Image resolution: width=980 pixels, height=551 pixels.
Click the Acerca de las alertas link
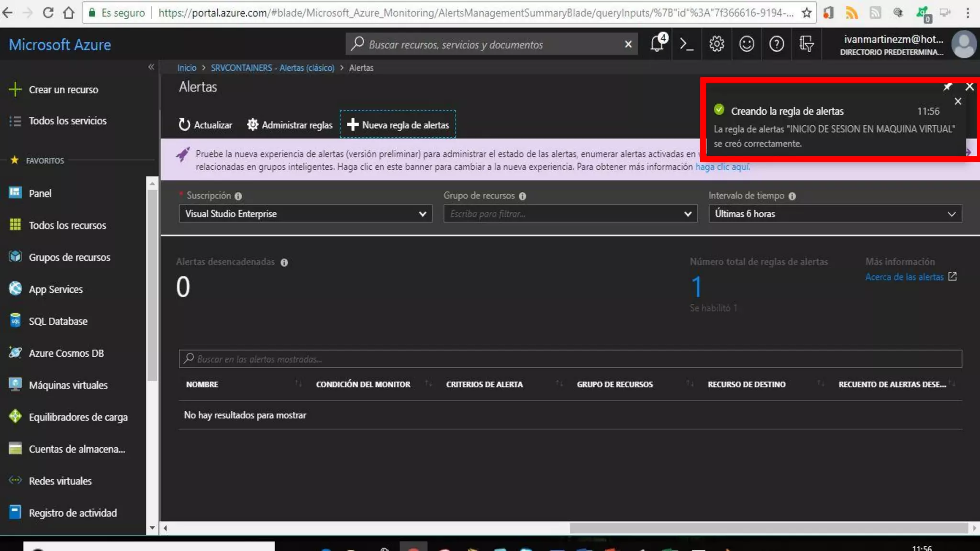904,277
